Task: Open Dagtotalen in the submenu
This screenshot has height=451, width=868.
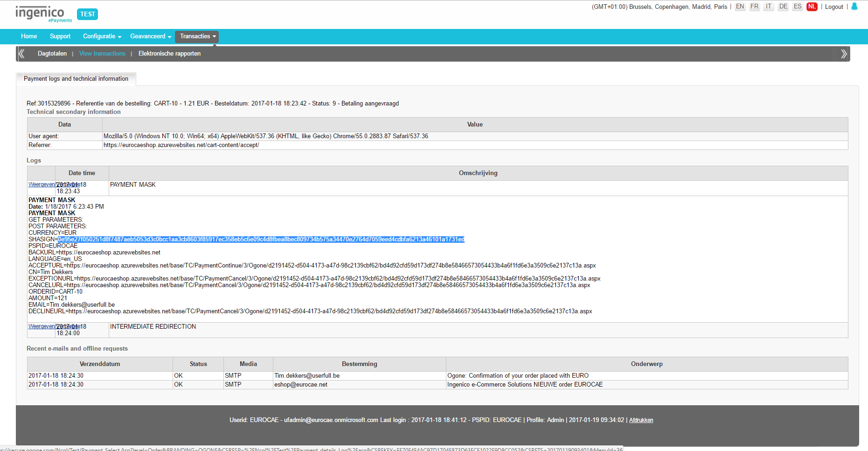Action: [x=52, y=54]
